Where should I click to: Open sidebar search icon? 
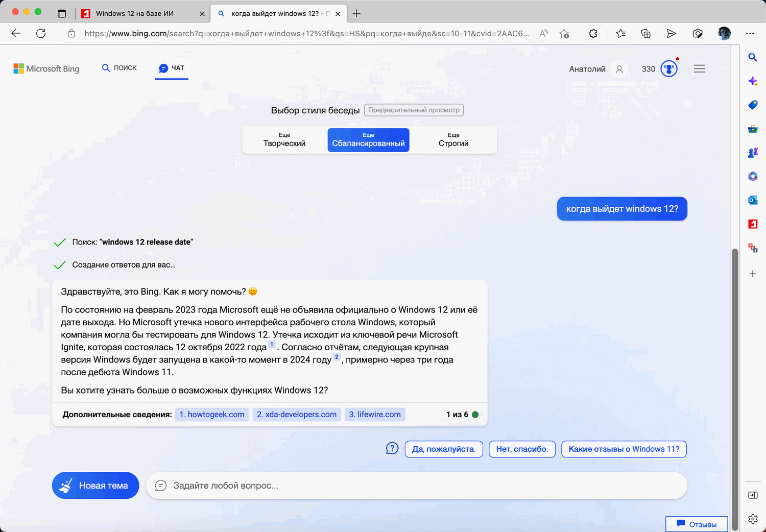coord(753,57)
